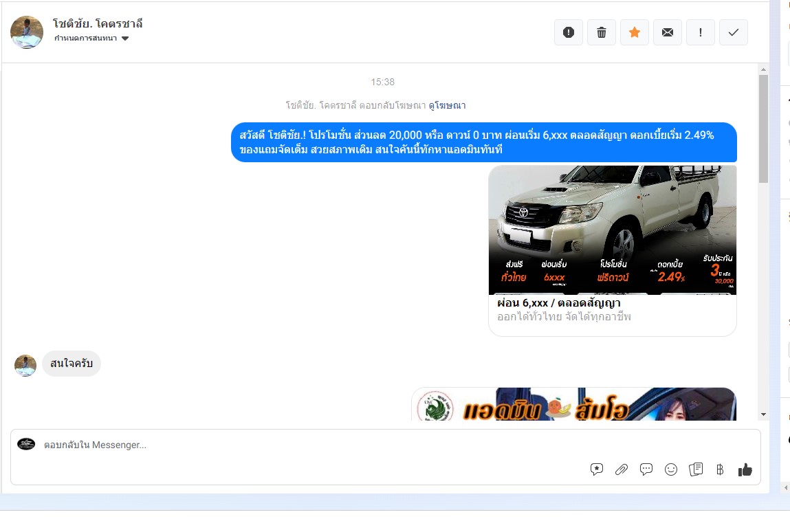Open โชติชัย. โคตรชาลี profile picture in header
This screenshot has width=790, height=532.
[27, 32]
